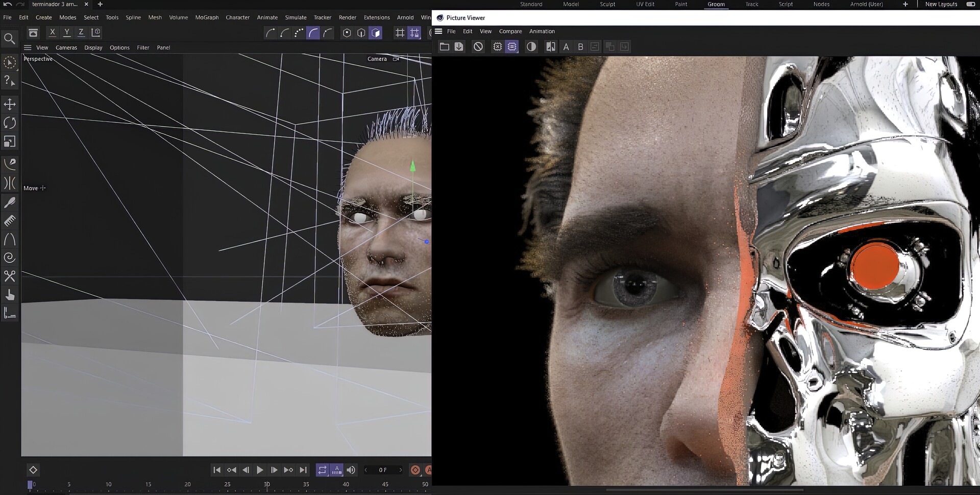Click the New Layouts button

point(941,4)
